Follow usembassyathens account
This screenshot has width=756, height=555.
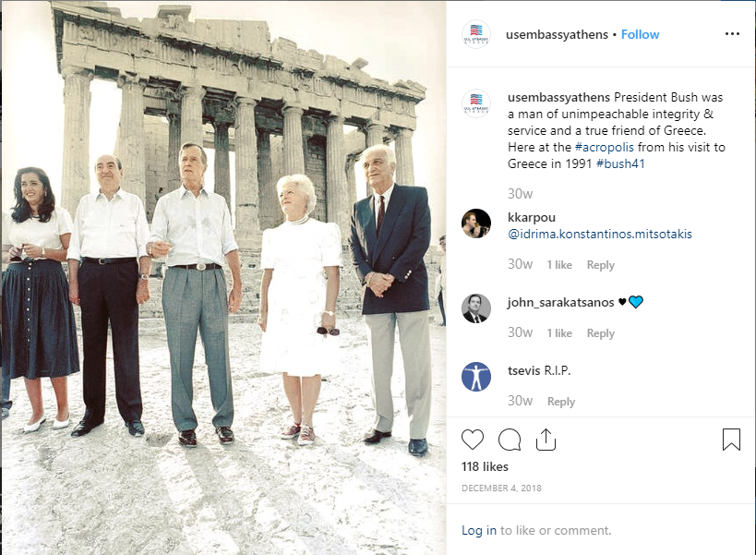[640, 35]
